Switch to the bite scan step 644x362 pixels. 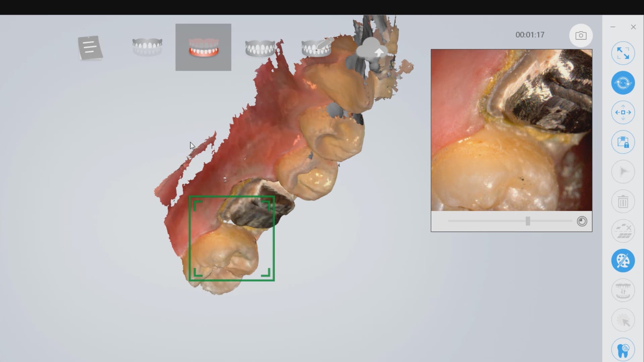click(x=260, y=48)
